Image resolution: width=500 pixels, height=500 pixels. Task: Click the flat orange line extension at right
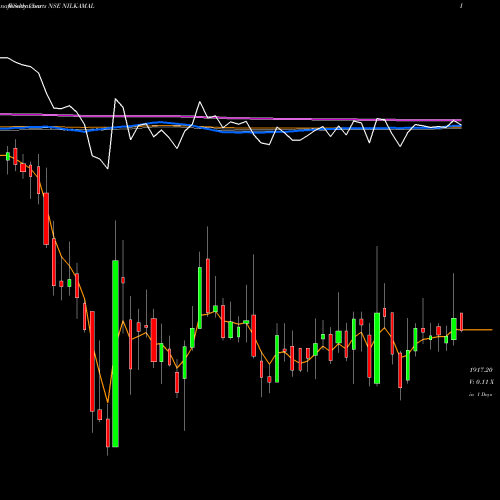point(477,330)
